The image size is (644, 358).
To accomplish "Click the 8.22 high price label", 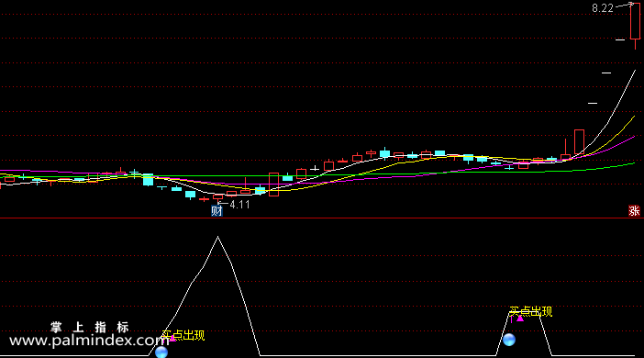I will click(x=603, y=8).
